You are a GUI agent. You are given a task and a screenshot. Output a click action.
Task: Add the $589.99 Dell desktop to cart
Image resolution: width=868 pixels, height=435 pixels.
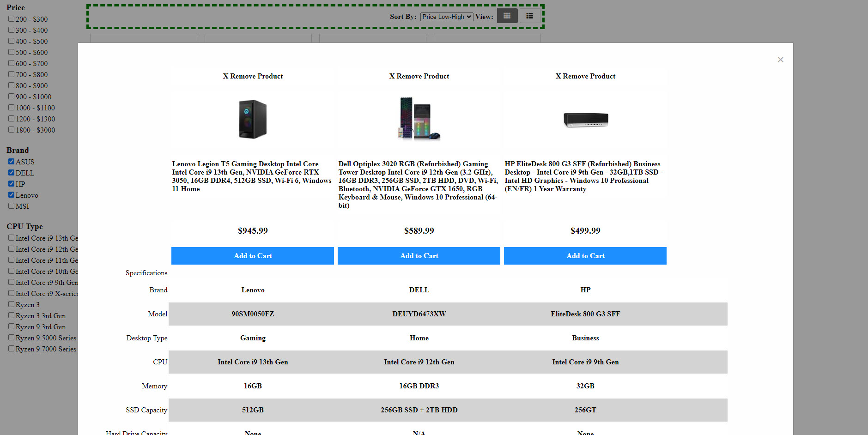tap(419, 256)
